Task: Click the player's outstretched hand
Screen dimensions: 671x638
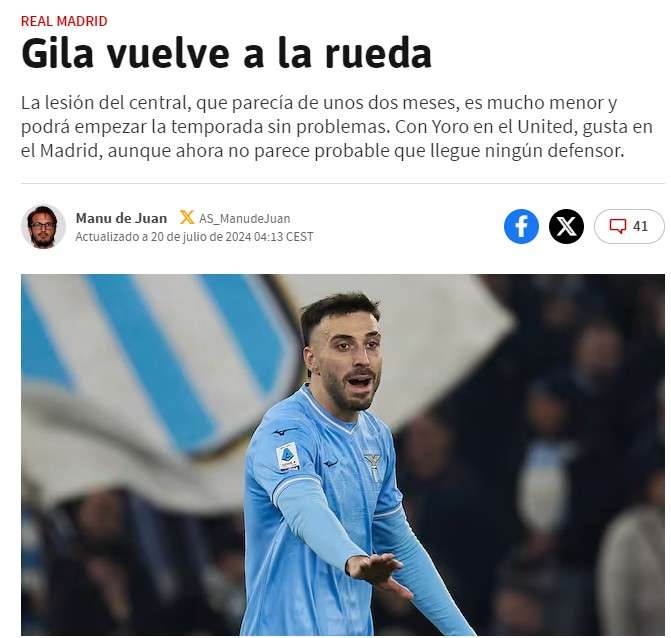Action: tap(377, 573)
